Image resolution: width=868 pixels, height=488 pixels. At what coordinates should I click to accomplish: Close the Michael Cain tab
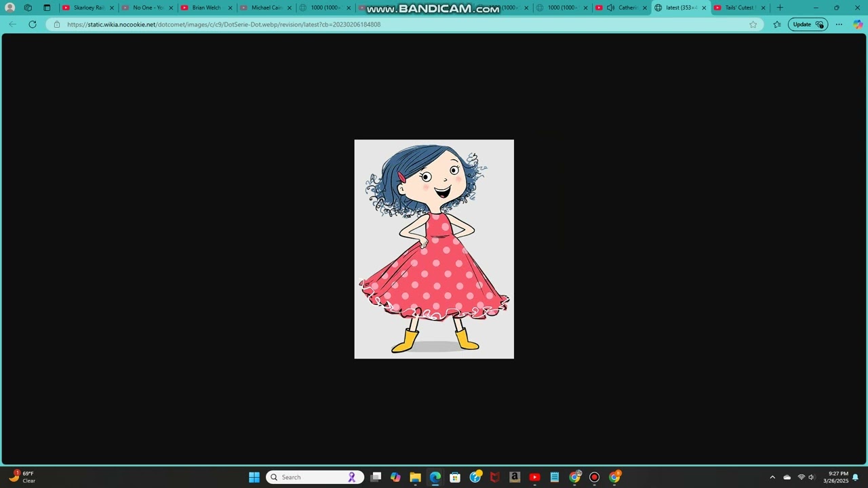point(289,7)
